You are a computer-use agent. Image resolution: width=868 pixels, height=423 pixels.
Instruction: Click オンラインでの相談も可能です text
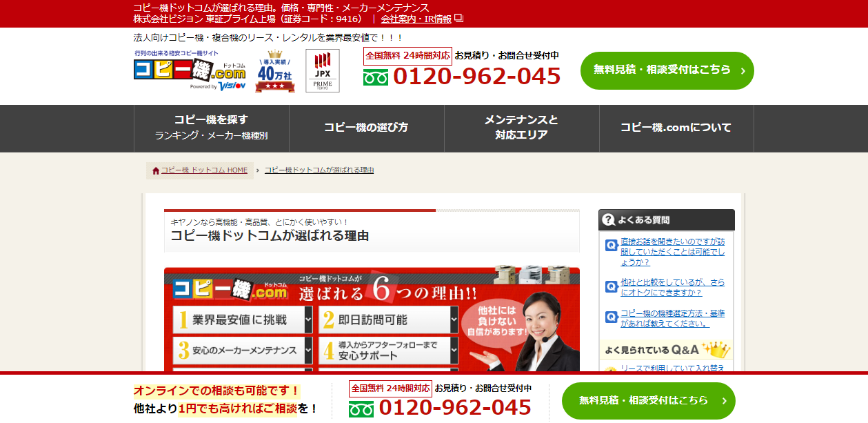pyautogui.click(x=217, y=391)
